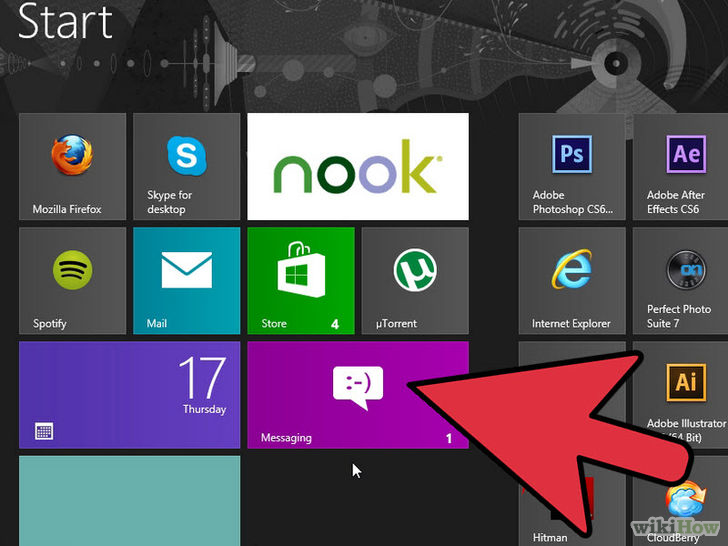Open the Mail tile

click(187, 280)
